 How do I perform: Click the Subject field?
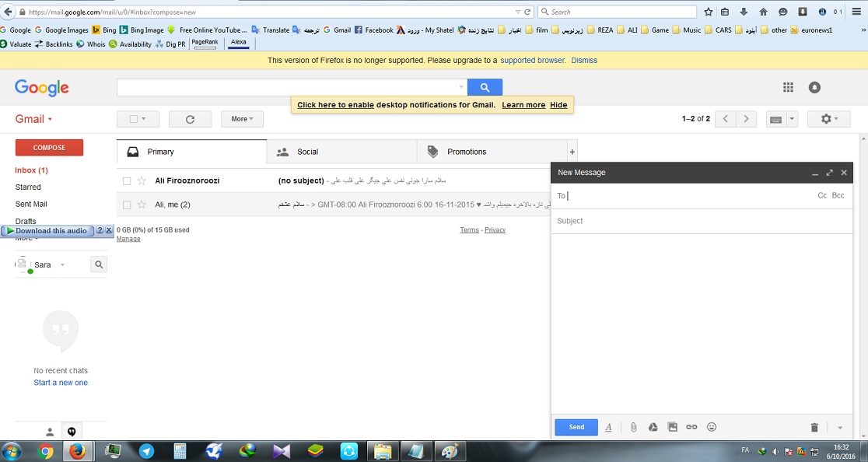coord(702,221)
